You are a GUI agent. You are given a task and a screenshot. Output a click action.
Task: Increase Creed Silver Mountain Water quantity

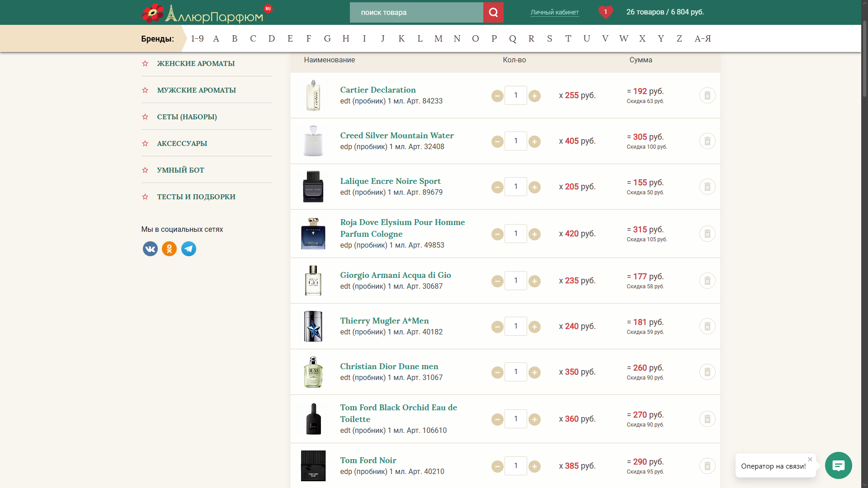click(534, 141)
